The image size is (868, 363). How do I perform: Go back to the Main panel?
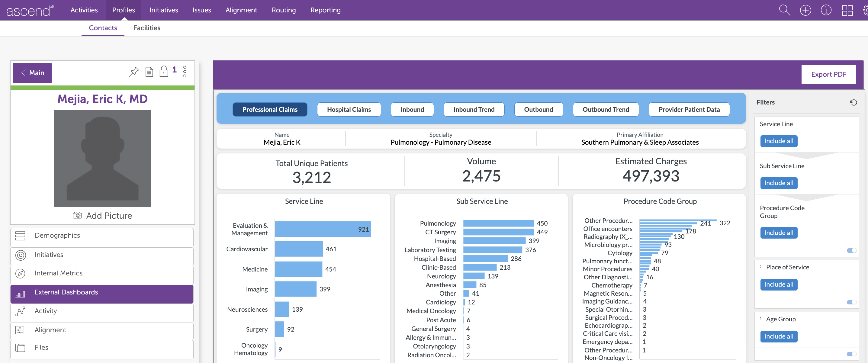pos(32,73)
